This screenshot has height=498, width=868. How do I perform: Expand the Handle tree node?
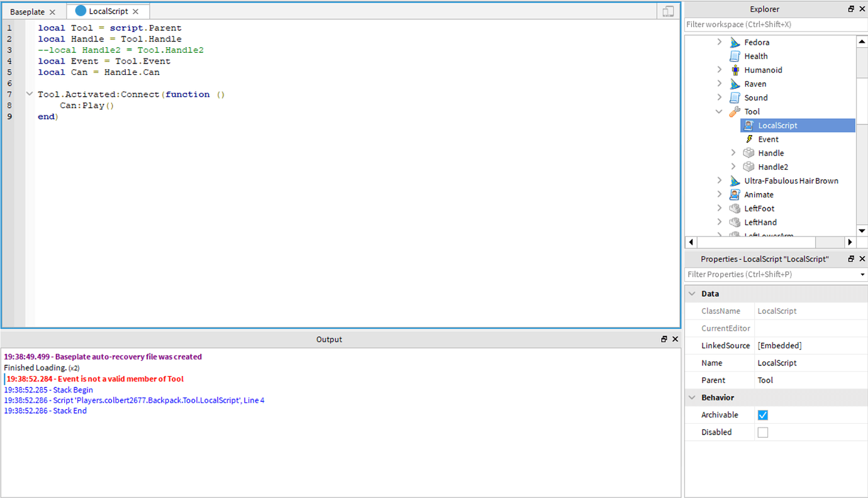coord(733,153)
